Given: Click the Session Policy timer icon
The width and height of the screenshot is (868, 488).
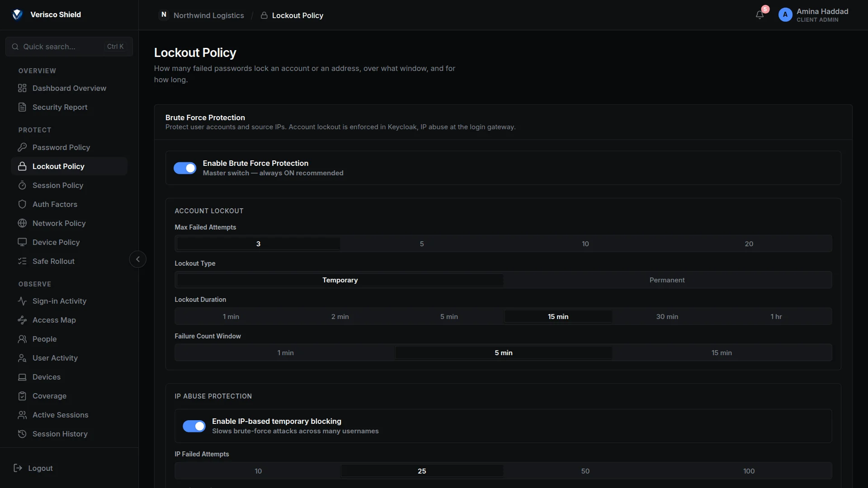Looking at the screenshot, I should [x=22, y=185].
